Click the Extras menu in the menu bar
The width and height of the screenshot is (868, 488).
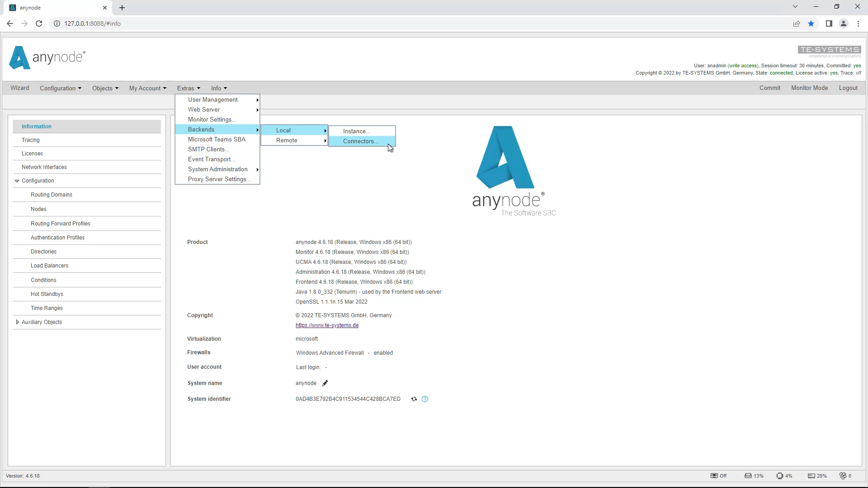[189, 88]
